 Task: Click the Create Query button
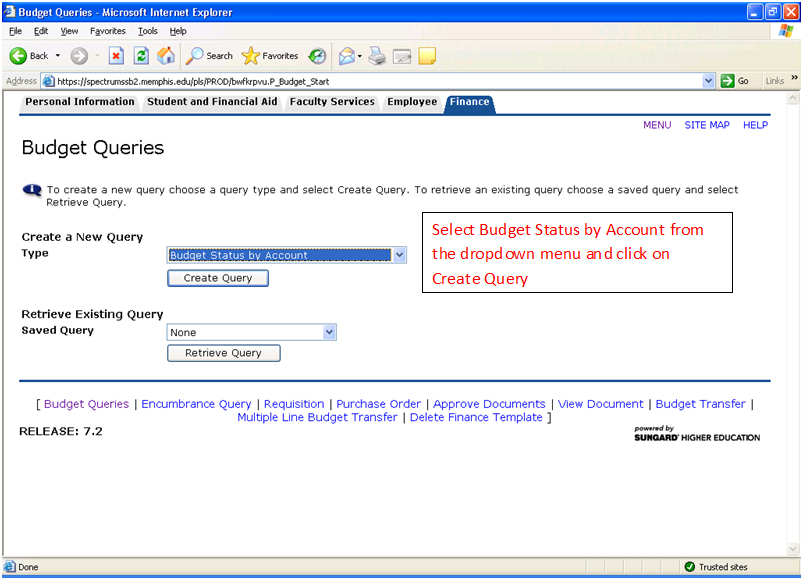(218, 278)
